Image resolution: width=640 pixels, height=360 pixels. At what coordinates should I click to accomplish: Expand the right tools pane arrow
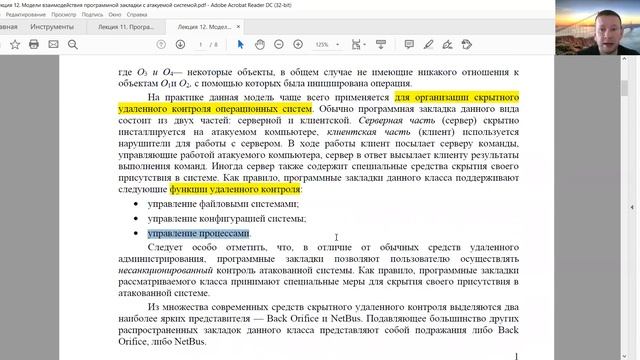click(x=632, y=207)
